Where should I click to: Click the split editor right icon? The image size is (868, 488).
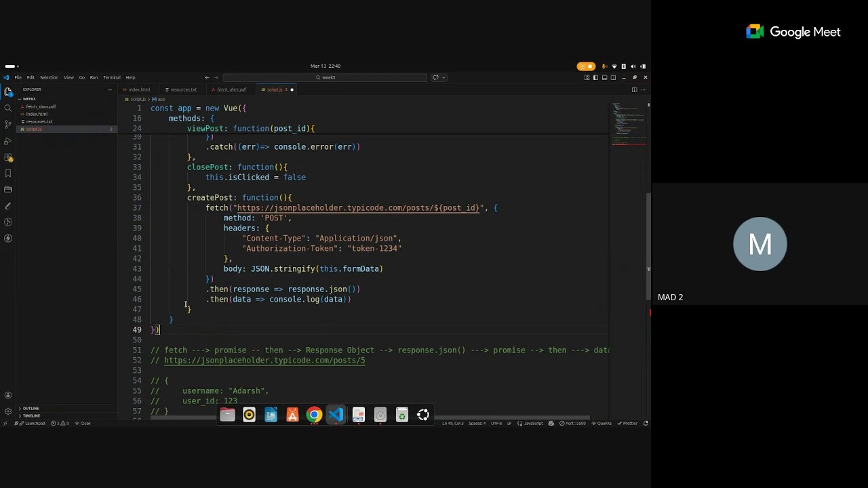(634, 89)
